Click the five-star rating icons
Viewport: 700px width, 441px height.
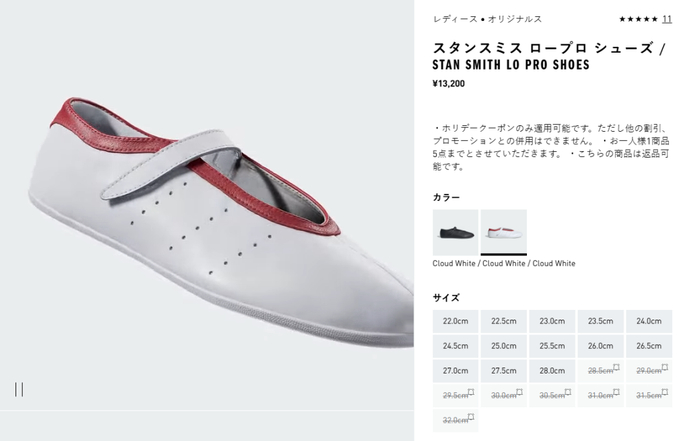(638, 19)
